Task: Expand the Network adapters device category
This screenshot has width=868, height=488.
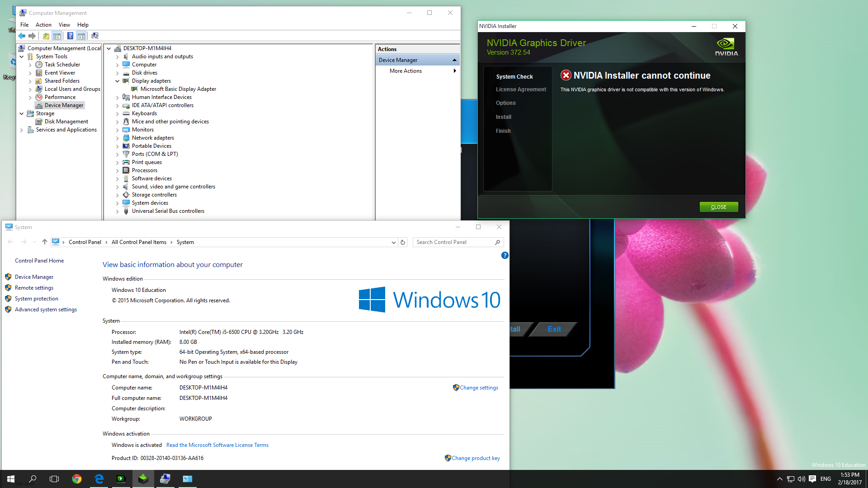Action: 117,138
